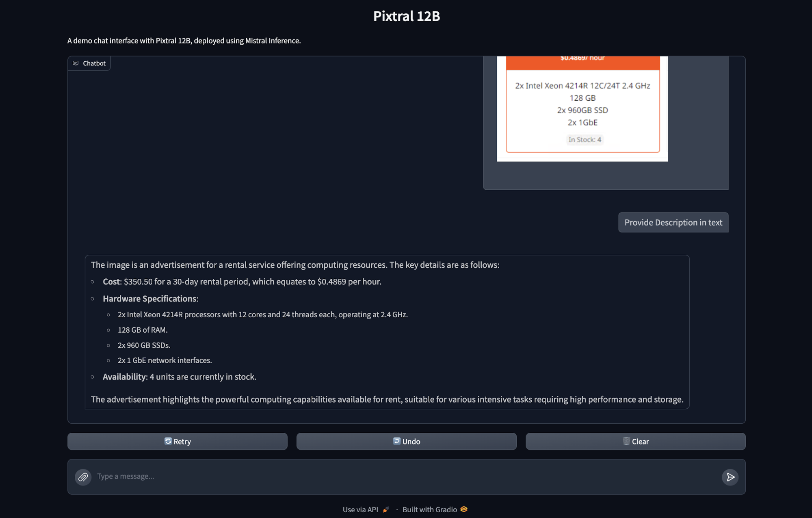
Task: Click the paperclip attach file icon
Action: click(x=83, y=477)
